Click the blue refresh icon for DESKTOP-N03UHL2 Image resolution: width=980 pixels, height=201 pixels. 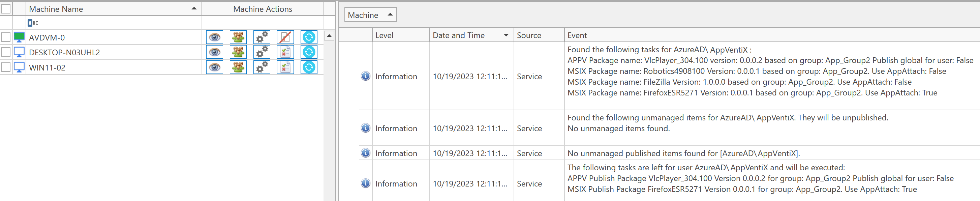[309, 52]
